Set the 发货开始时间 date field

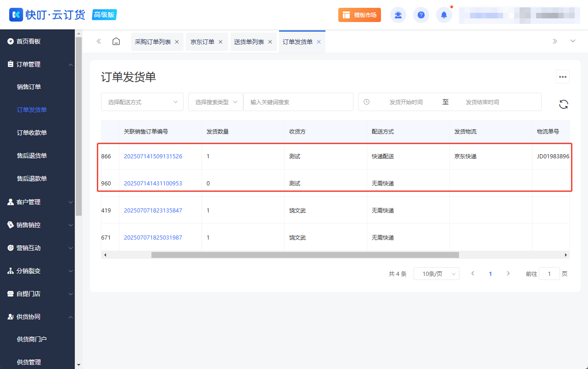pyautogui.click(x=406, y=102)
